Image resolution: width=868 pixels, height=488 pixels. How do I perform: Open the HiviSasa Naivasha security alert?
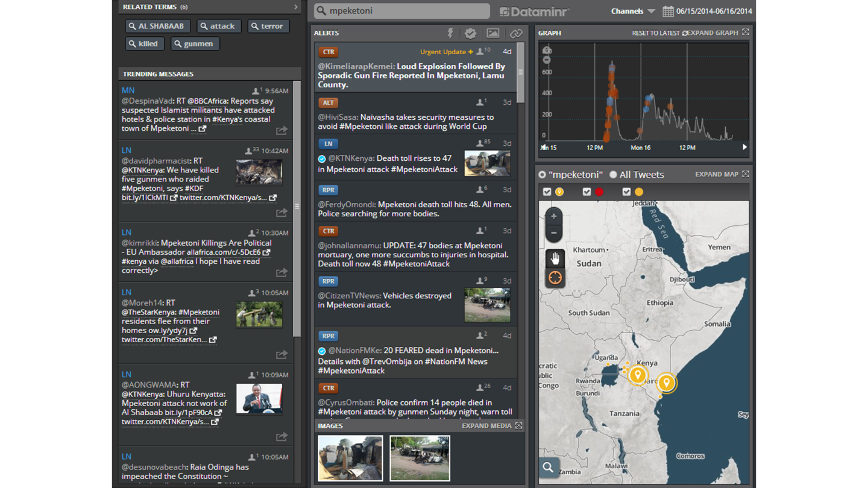415,114
